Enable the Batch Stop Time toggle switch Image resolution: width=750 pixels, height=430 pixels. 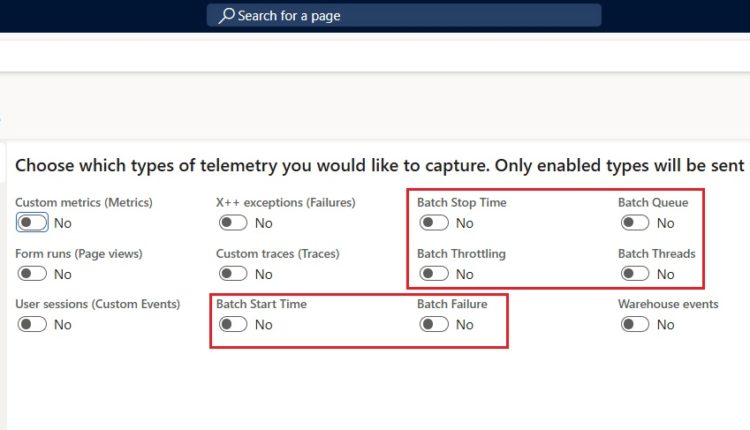coord(434,223)
